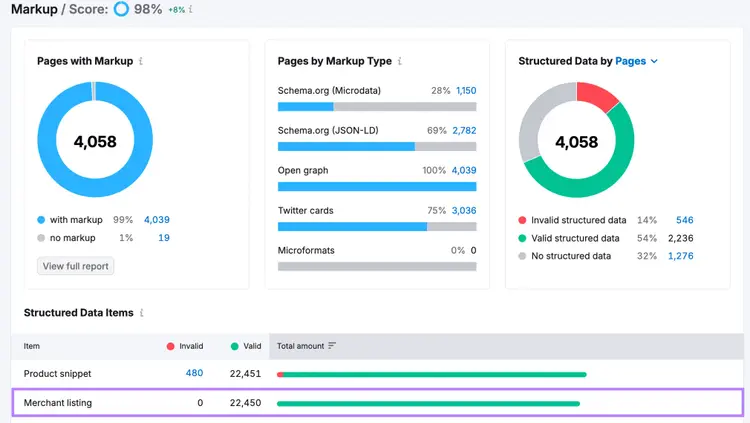Click the Twitter cards label
Image resolution: width=750 pixels, height=423 pixels.
306,211
